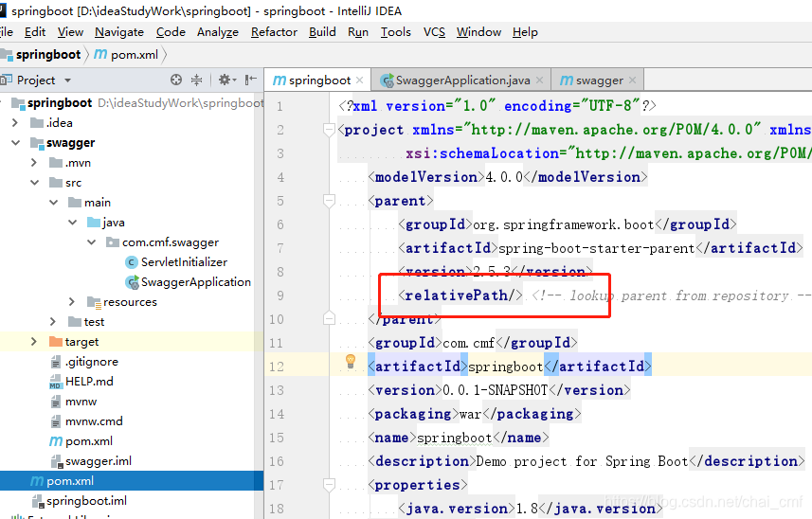Click the Maven icon of swagger pom.xml
The width and height of the screenshot is (812, 519).
56,441
